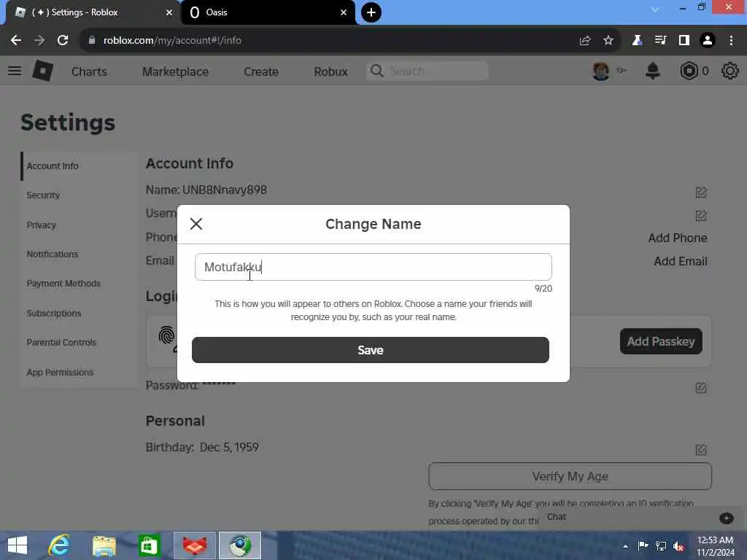Open the Roblox hamburger menu

(x=15, y=71)
